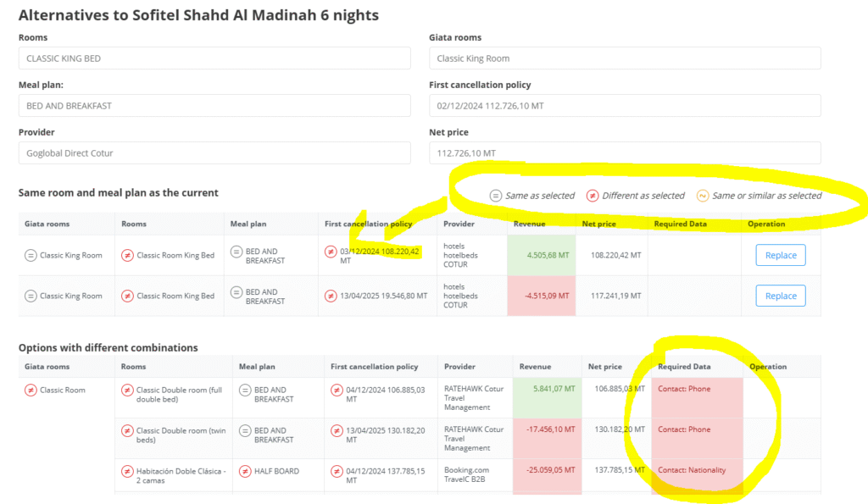Image resolution: width=868 pixels, height=504 pixels.
Task: Click the Provider field with Goglobal Direct Cotur
Action: (214, 153)
